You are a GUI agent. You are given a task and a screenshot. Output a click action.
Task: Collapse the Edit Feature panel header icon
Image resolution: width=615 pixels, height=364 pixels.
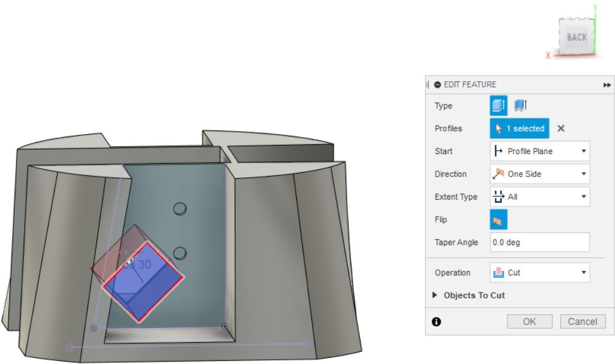click(x=438, y=85)
